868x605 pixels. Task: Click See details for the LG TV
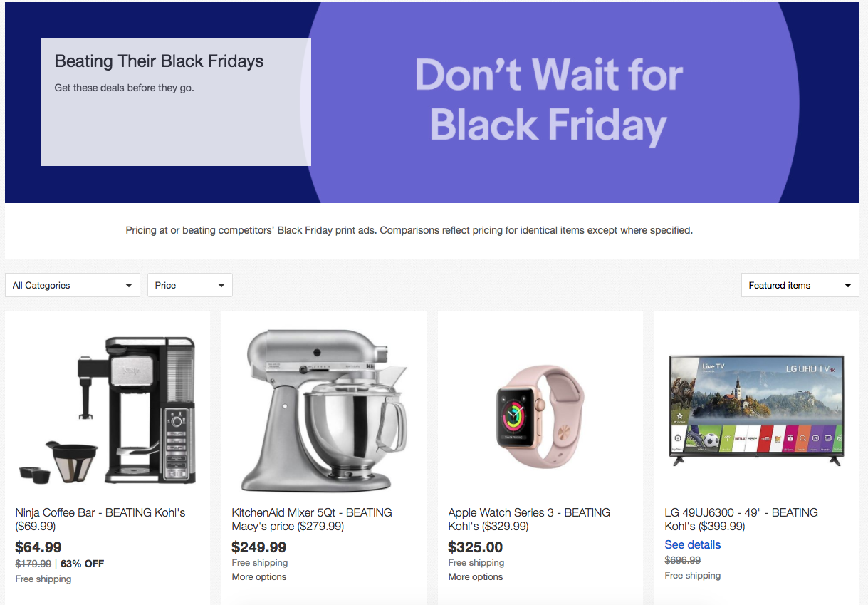[x=692, y=544]
